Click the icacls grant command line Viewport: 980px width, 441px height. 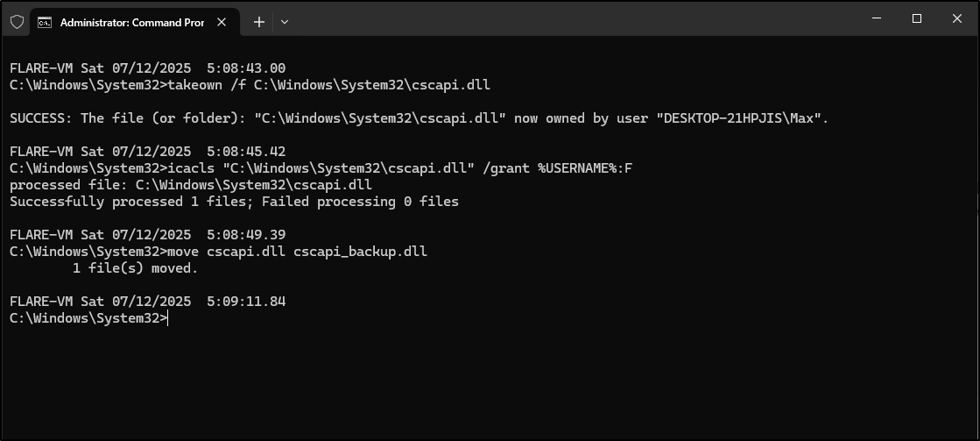click(x=321, y=167)
